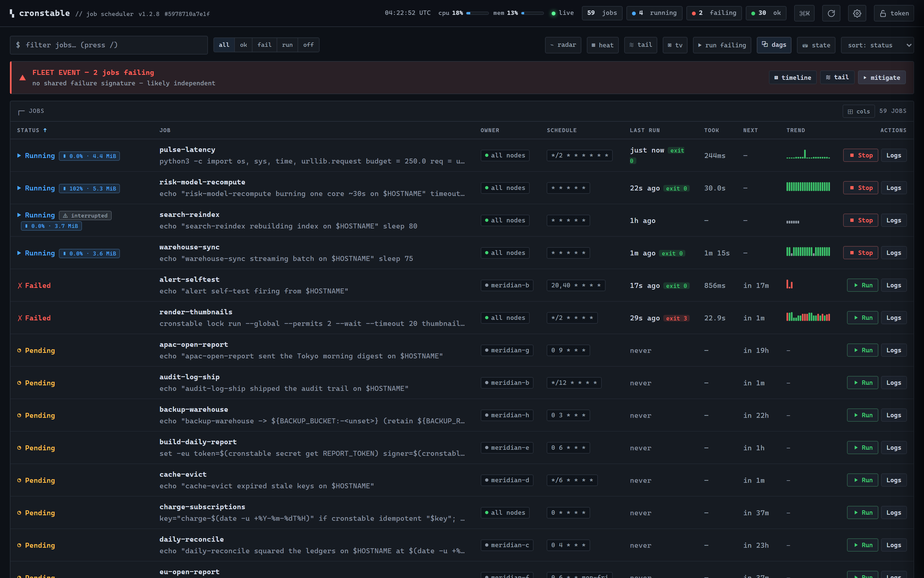Click the interrupted badge on search-reindex

(85, 216)
